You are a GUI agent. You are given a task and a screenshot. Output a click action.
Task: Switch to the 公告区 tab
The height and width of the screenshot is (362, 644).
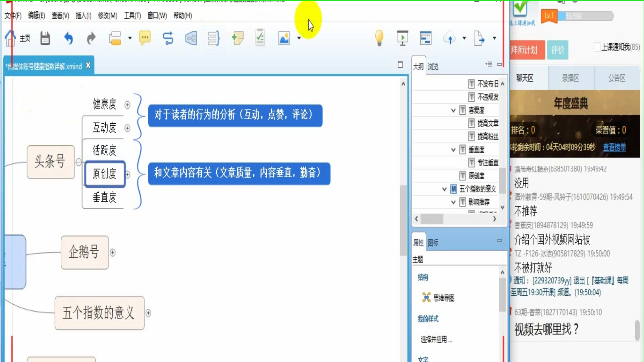(617, 78)
